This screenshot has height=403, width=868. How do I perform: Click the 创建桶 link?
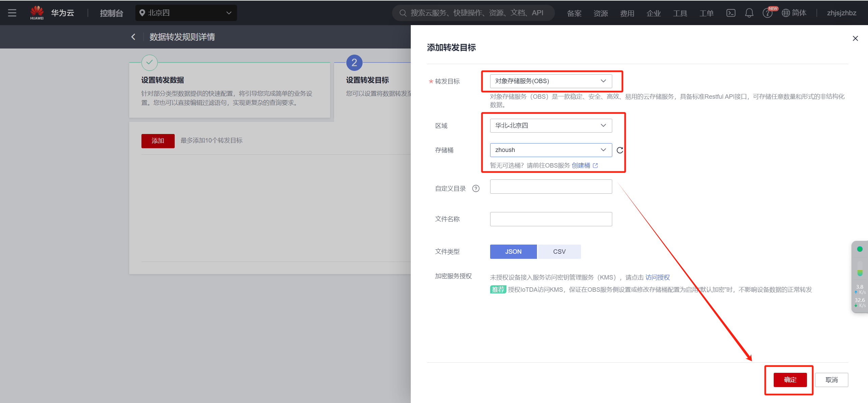(581, 166)
